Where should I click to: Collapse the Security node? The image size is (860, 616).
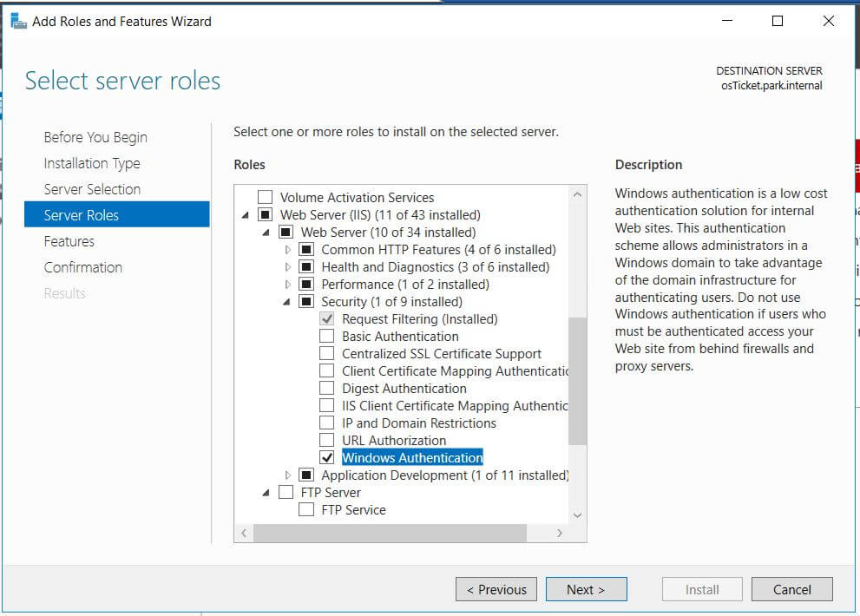tap(287, 302)
